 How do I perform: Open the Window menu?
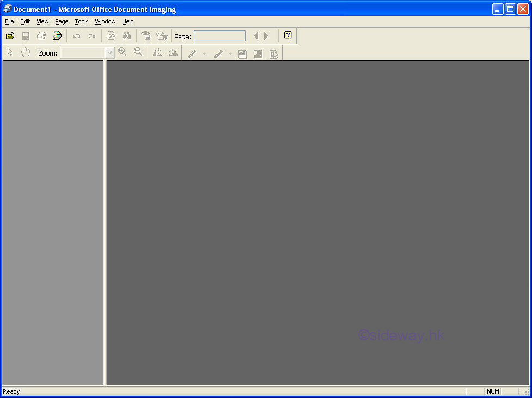(105, 21)
